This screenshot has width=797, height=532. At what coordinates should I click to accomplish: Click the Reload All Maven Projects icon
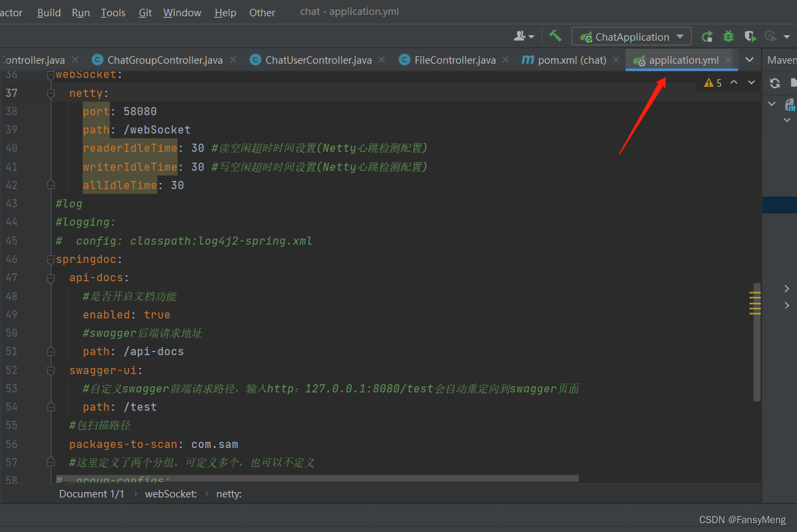pyautogui.click(x=775, y=83)
